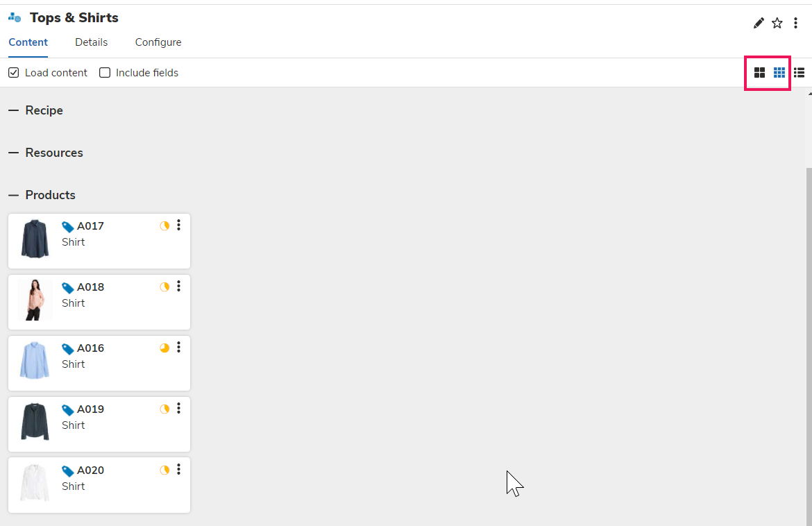Open the three-dot menu for A019
Viewport: 812px width, 526px height.
coord(178,408)
